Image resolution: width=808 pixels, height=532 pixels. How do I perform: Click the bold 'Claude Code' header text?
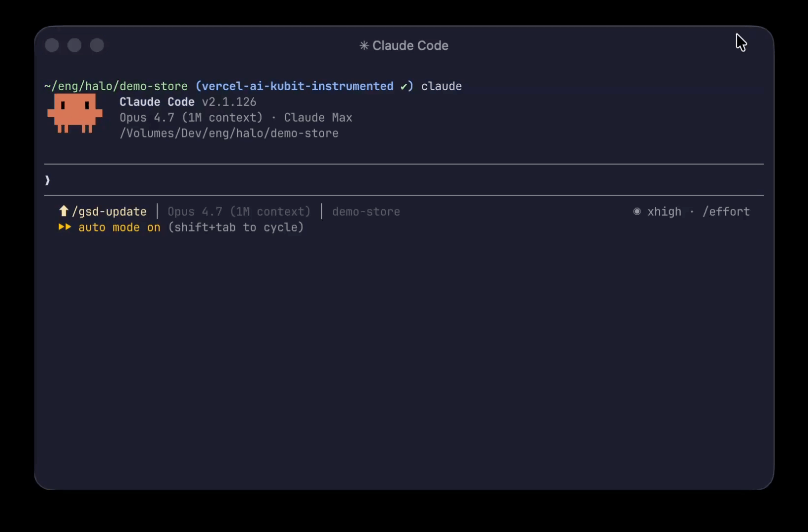[157, 102]
